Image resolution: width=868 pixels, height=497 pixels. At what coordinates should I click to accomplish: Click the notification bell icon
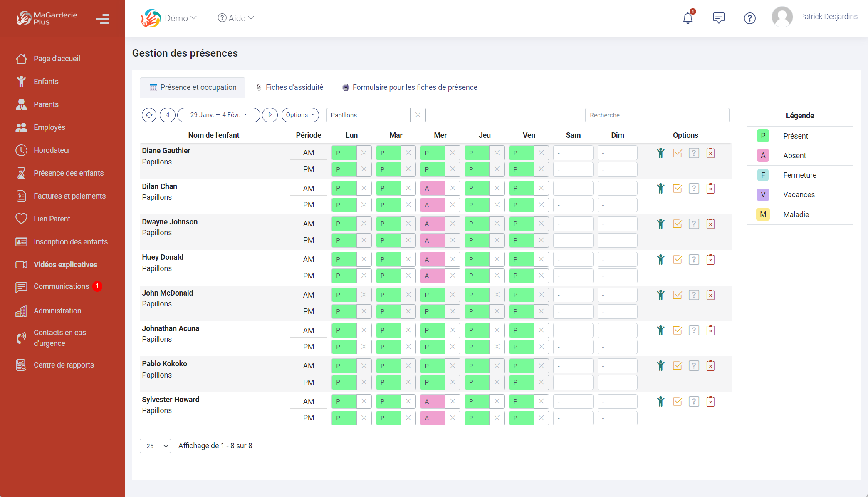[688, 18]
